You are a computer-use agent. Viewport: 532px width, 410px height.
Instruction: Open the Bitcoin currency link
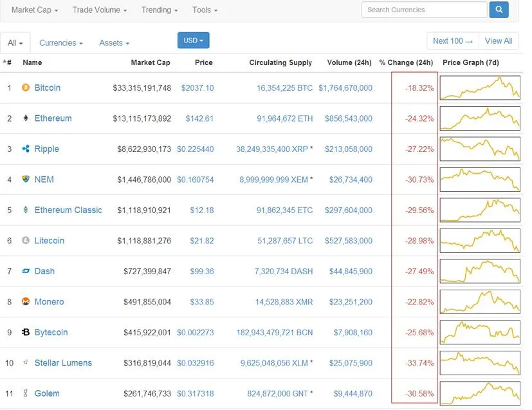48,88
